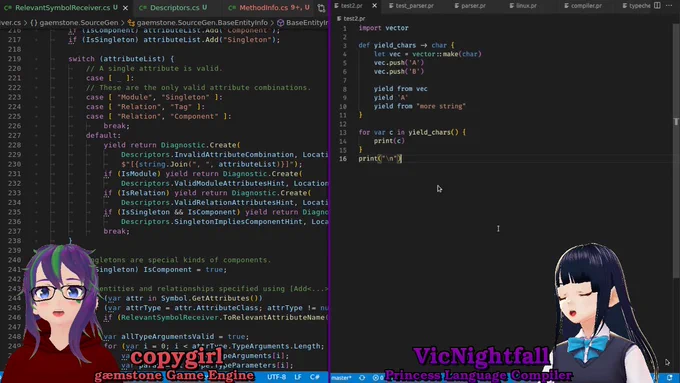
Task: Close the RelevantSymbolReceiver.cs tab
Action: 125,8
